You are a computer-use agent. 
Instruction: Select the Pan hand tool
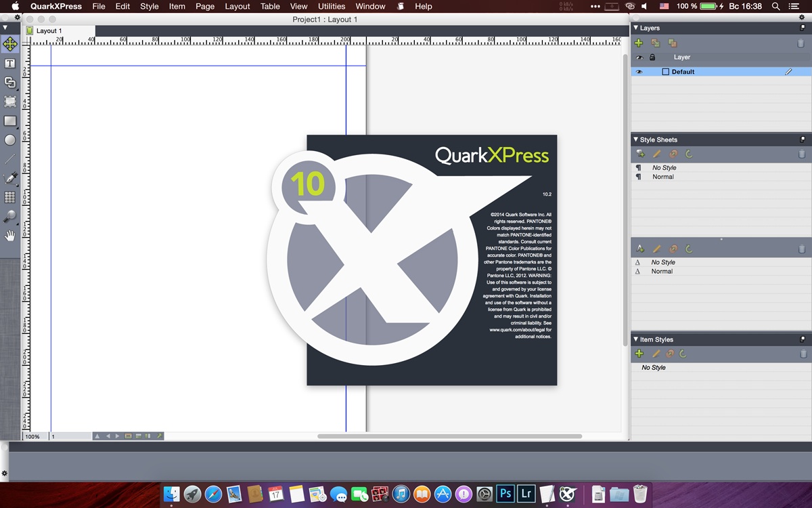point(10,236)
